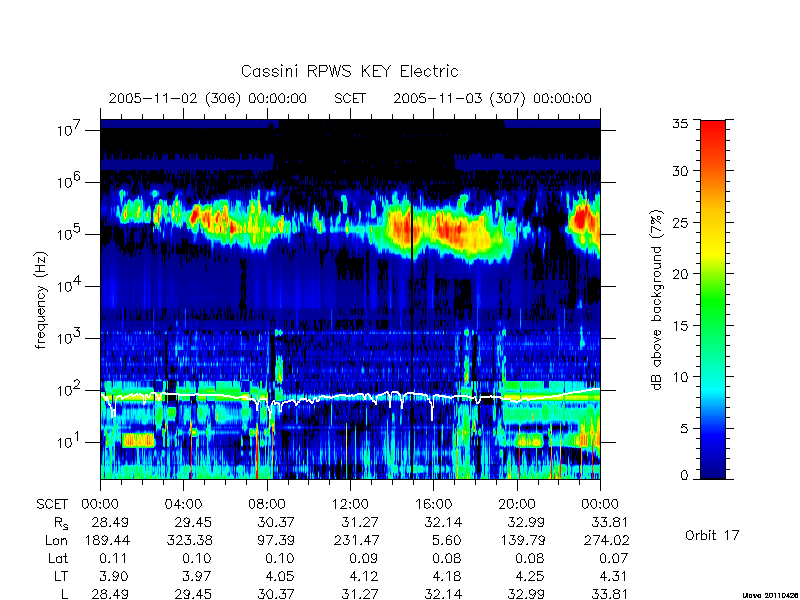
Task: Click the 04:00 time label
Action: point(184,505)
